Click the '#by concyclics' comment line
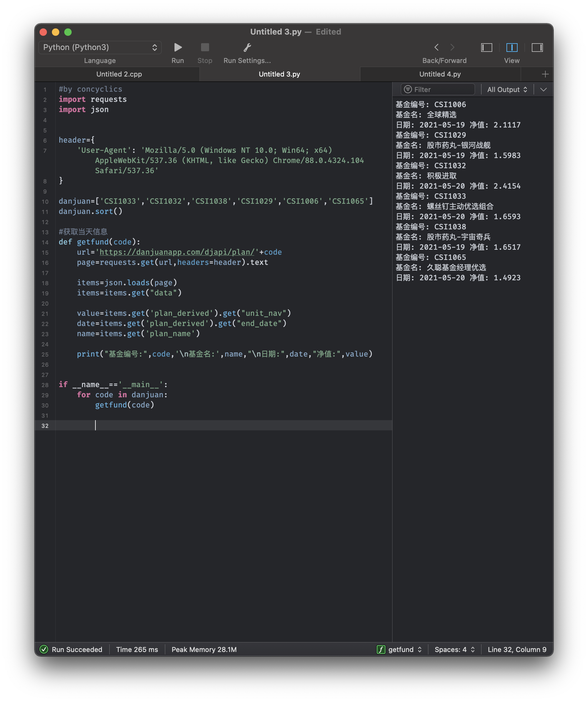The width and height of the screenshot is (588, 702). click(90, 89)
